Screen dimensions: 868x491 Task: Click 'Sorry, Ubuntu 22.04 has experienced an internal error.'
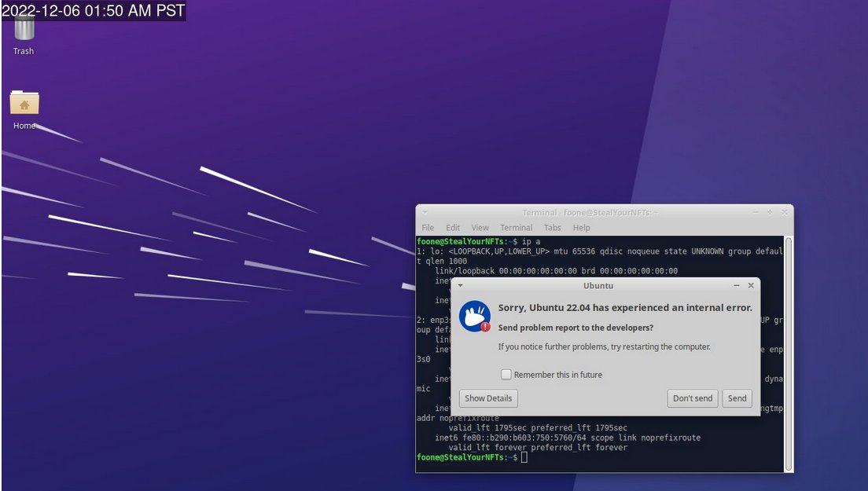click(x=625, y=308)
